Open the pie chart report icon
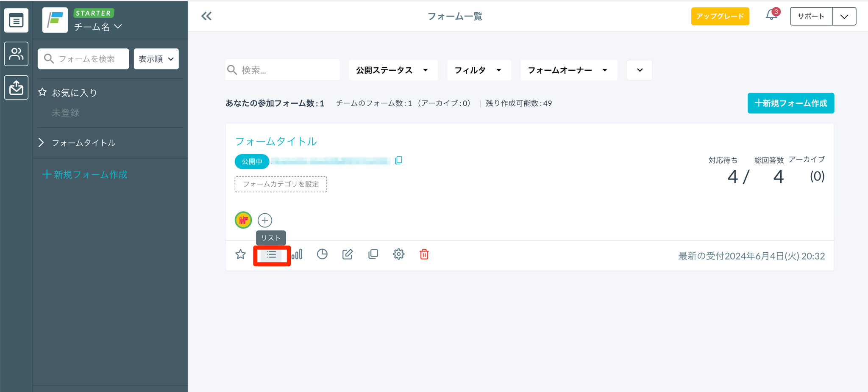868x392 pixels. (322, 254)
